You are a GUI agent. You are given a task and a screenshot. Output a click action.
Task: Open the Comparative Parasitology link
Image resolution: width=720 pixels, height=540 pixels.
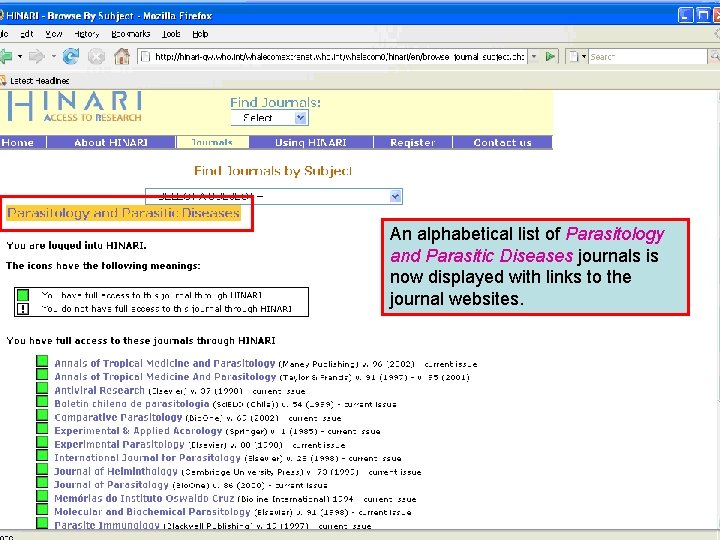[x=118, y=417]
